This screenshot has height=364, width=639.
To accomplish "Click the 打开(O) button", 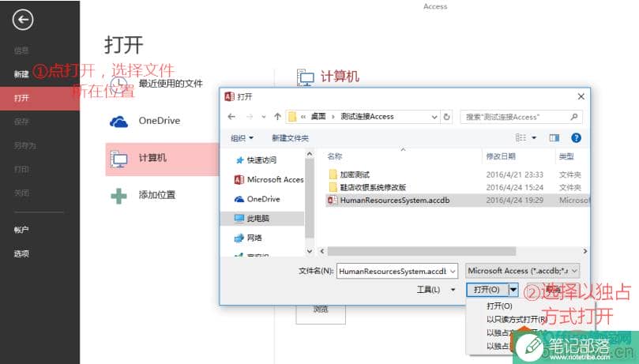I will pos(487,290).
